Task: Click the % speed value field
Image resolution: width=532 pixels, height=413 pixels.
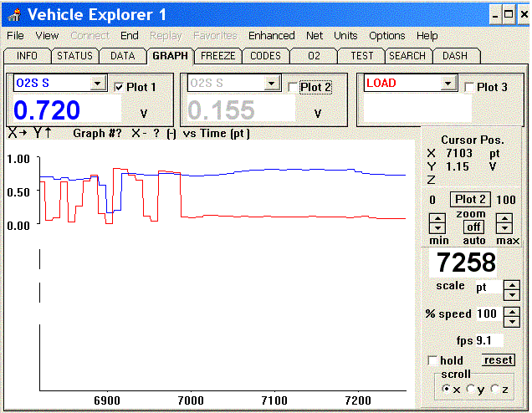Action: [488, 314]
